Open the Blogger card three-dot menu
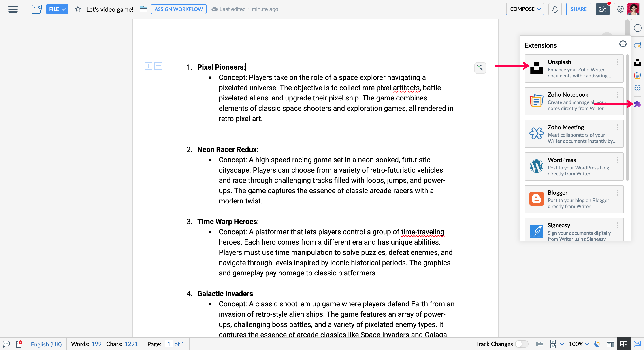This screenshot has width=644, height=350. pos(617,192)
